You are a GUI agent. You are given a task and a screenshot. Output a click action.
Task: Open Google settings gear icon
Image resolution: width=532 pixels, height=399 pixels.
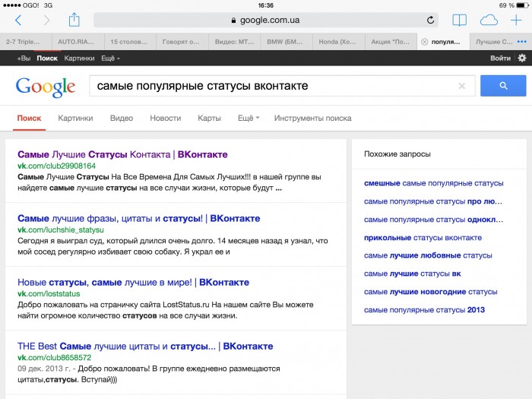click(522, 58)
